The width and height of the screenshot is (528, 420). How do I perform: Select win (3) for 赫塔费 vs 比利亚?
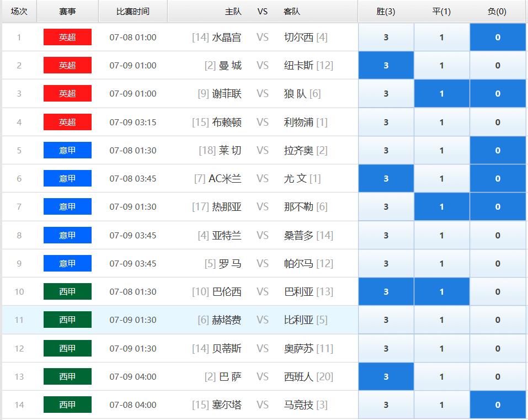(386, 320)
